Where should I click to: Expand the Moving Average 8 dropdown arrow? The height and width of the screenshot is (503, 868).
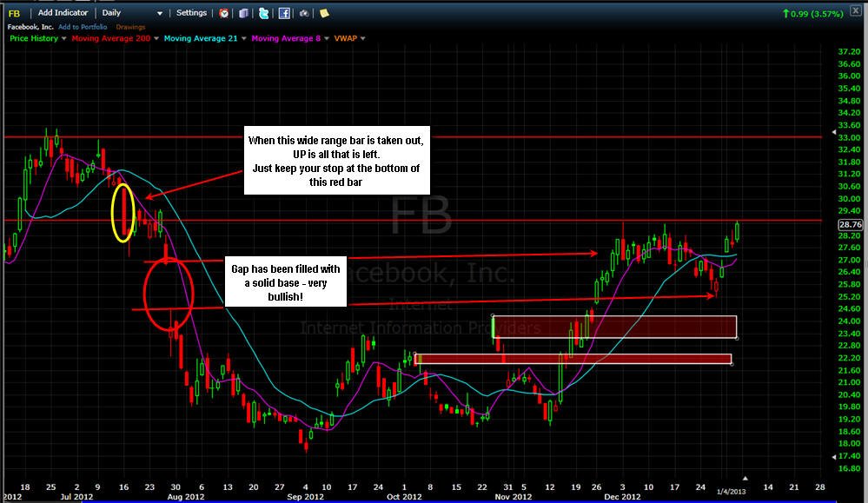(x=327, y=39)
